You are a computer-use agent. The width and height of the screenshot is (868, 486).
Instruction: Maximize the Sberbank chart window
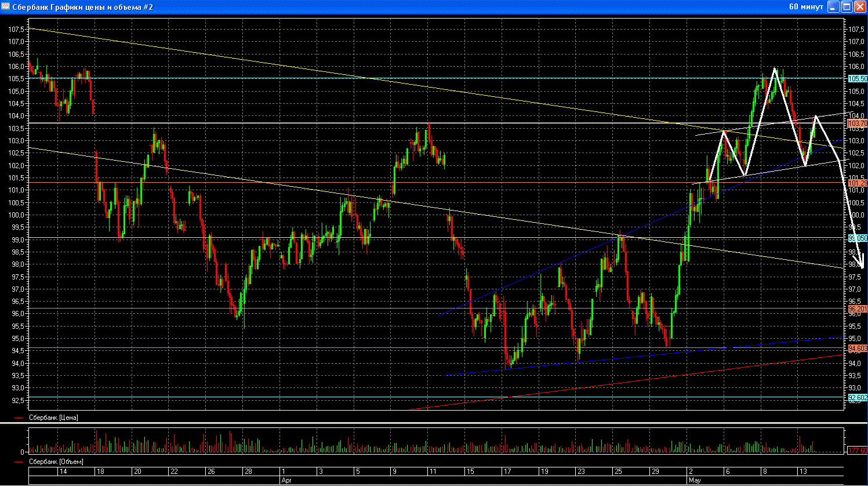pos(847,7)
